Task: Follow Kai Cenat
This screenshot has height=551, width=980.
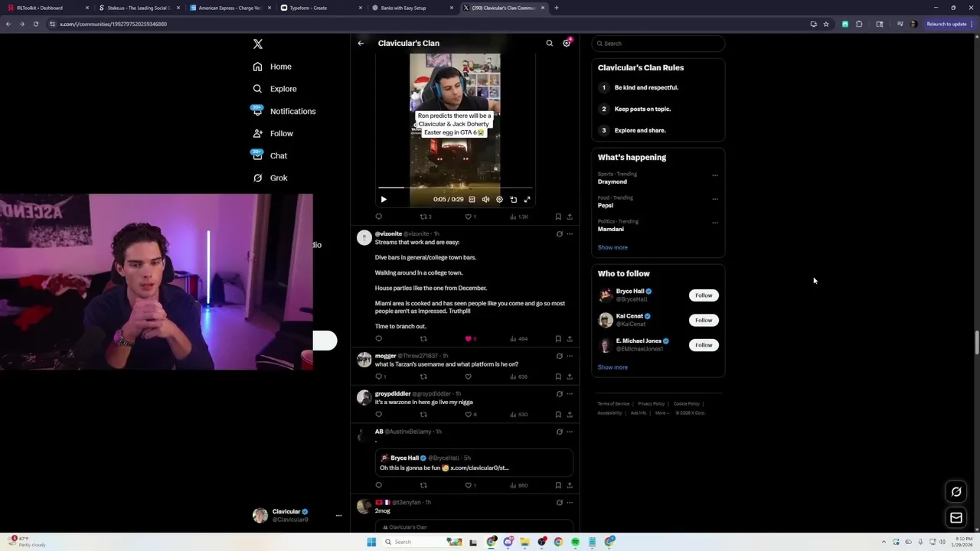Action: point(704,320)
